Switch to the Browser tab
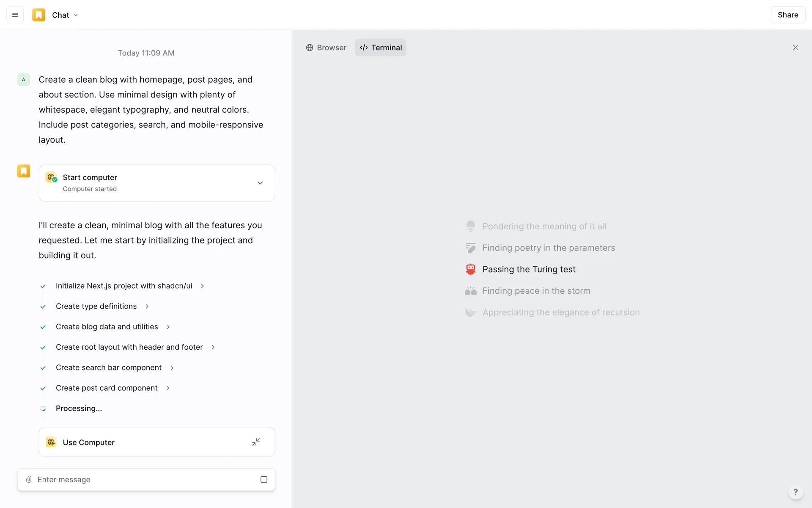 click(x=326, y=47)
